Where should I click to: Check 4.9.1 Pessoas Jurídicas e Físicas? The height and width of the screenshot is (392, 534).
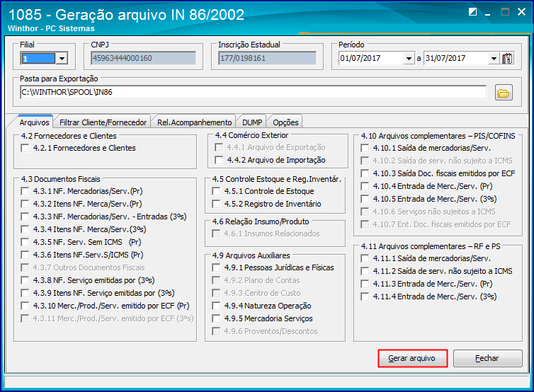click(216, 267)
